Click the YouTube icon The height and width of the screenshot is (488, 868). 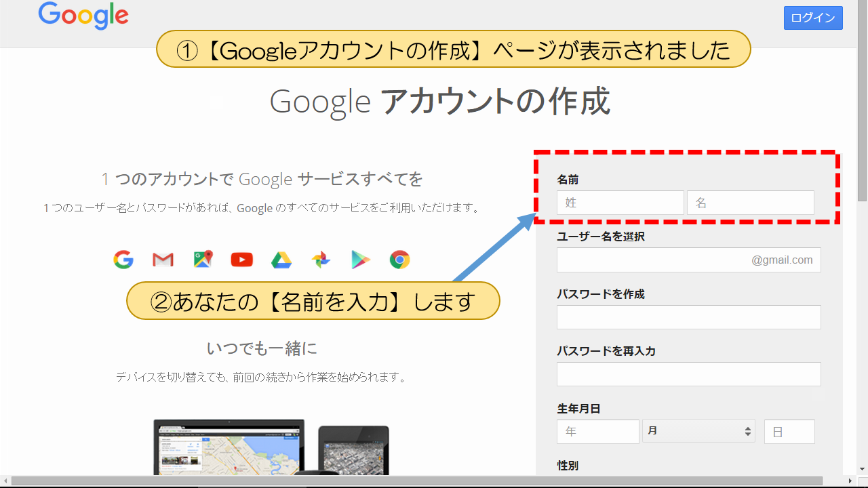(x=241, y=260)
